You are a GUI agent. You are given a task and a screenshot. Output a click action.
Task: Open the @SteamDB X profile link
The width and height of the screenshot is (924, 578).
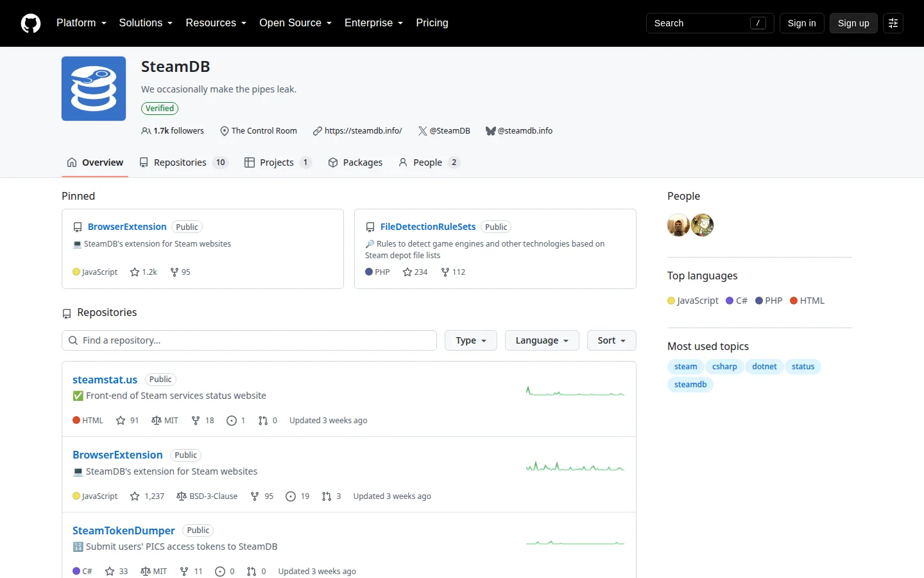450,131
